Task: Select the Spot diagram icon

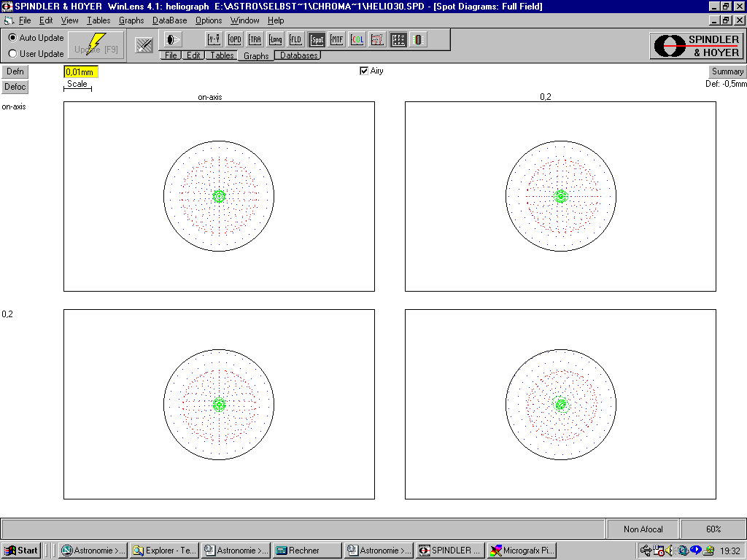Action: pos(317,39)
